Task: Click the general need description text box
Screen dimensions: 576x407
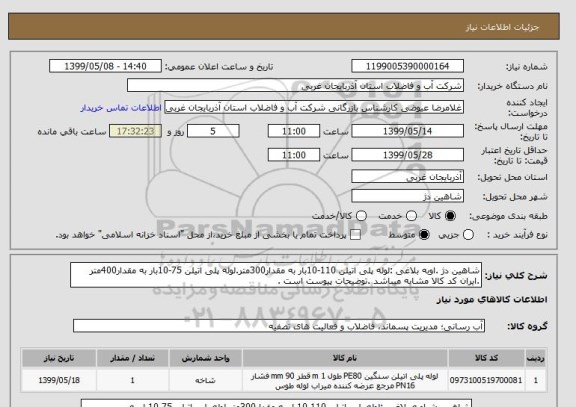Action: click(x=276, y=275)
